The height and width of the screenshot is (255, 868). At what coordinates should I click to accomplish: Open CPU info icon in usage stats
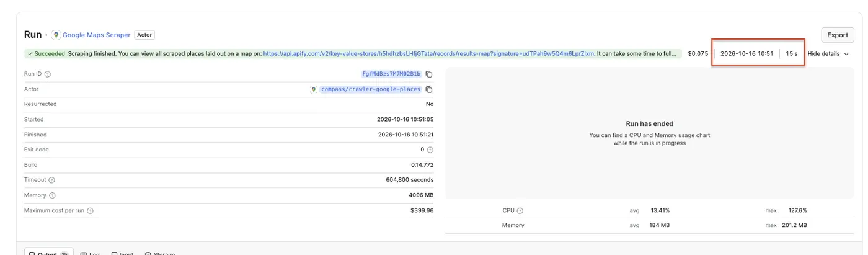click(x=520, y=210)
